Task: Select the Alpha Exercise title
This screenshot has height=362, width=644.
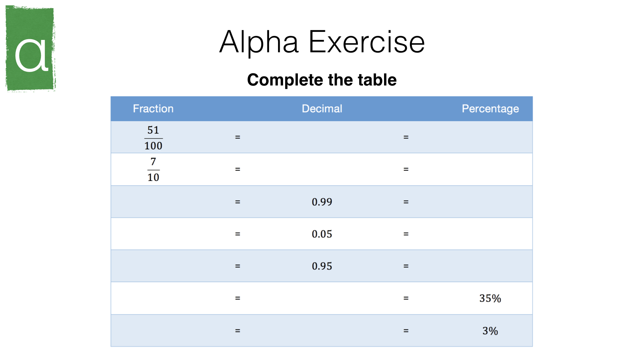Action: (x=322, y=42)
